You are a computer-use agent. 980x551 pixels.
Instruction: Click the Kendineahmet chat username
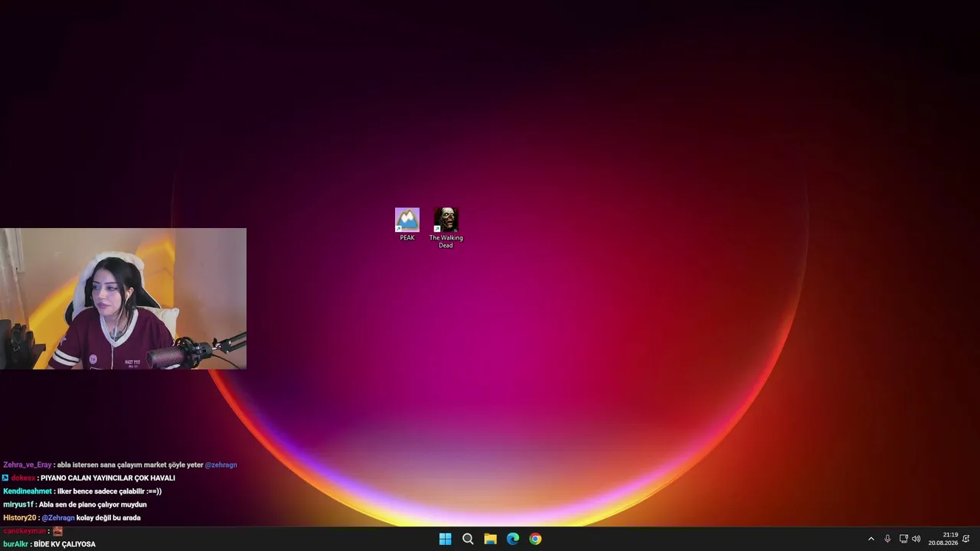(28, 491)
